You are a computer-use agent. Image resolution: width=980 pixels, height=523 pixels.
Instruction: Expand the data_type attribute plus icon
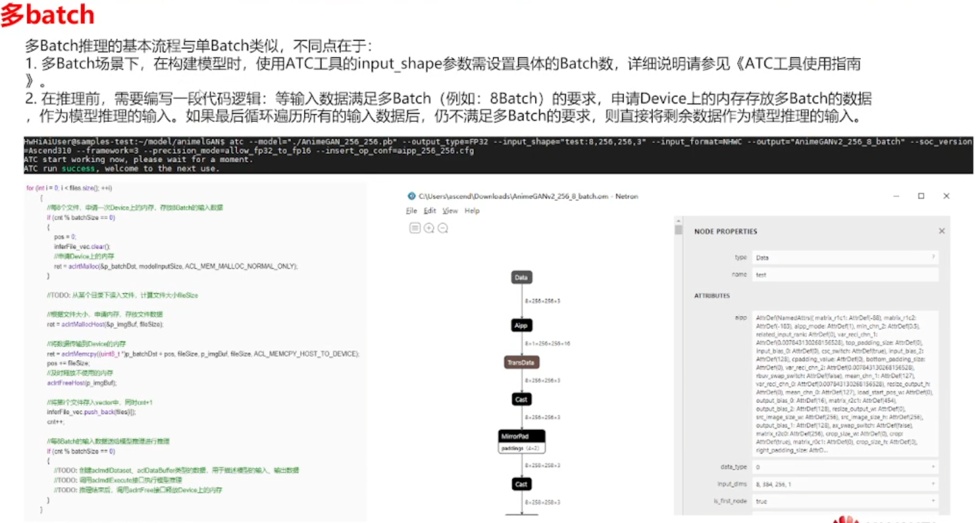pos(933,467)
